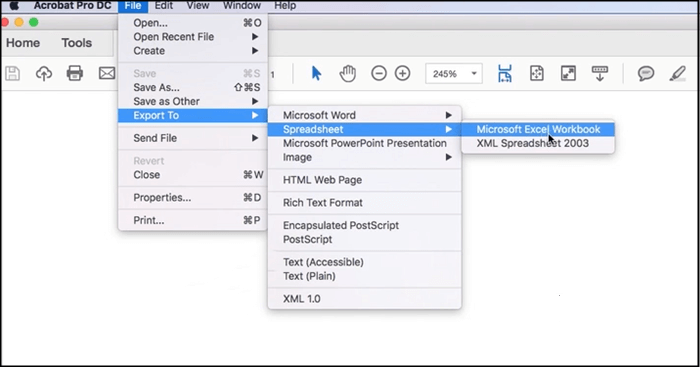
Task: Click the fit width scrolling icon
Action: (505, 73)
